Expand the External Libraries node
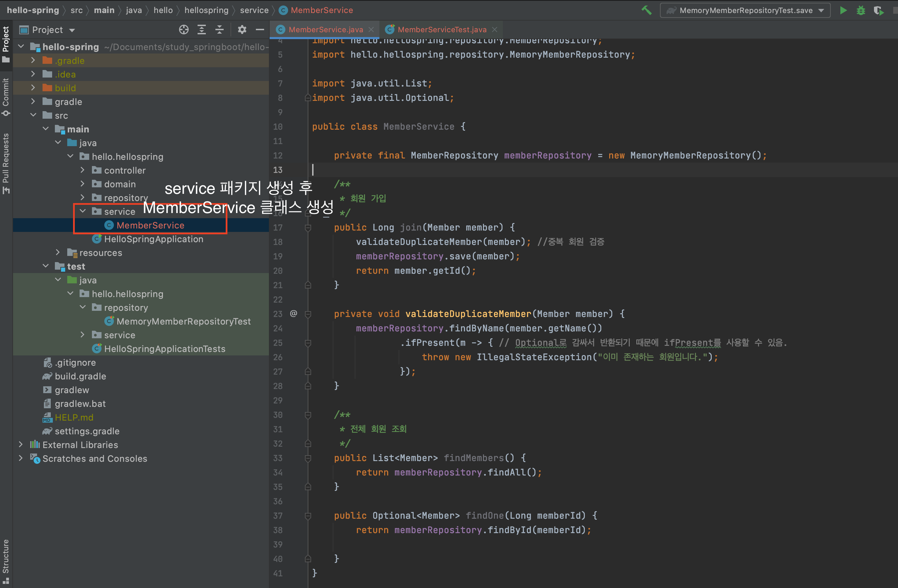 pos(21,445)
